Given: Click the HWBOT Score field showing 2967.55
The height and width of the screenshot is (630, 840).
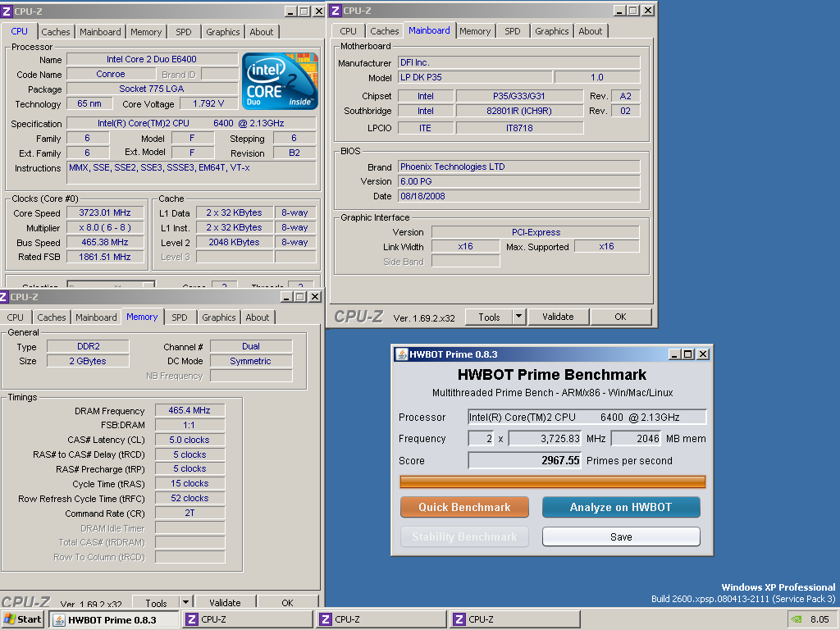Looking at the screenshot, I should click(524, 460).
